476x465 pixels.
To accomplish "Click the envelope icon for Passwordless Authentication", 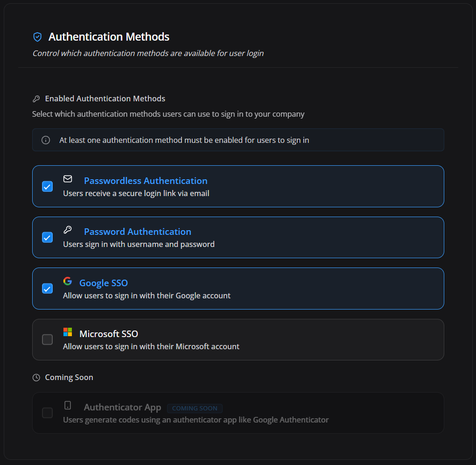I will 68,179.
